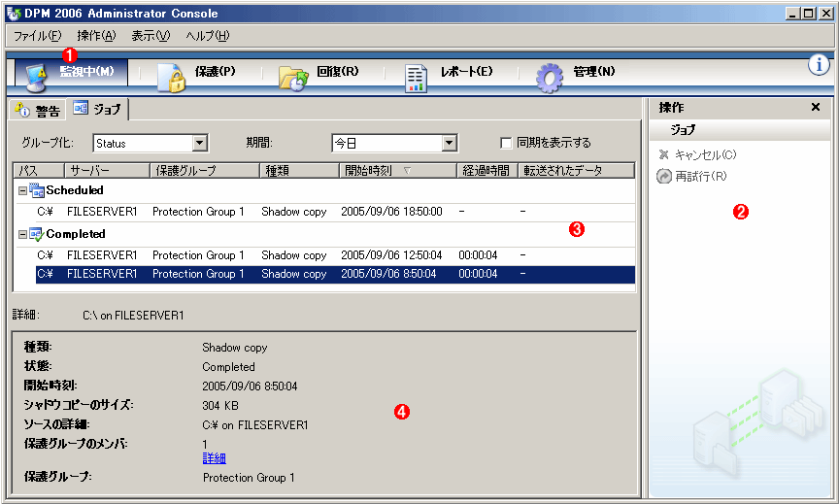
Task: Switch to the ジョブ tab
Action: tap(97, 109)
